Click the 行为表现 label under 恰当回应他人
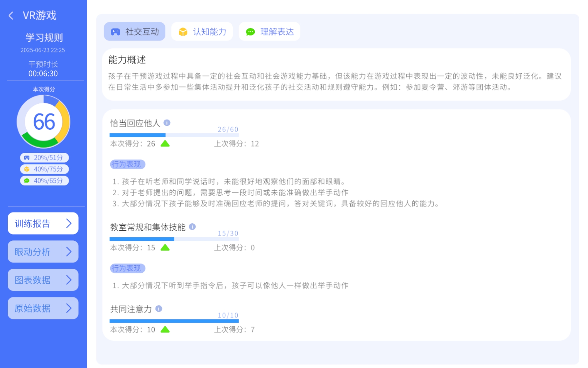Image resolution: width=588 pixels, height=368 pixels. [x=127, y=164]
